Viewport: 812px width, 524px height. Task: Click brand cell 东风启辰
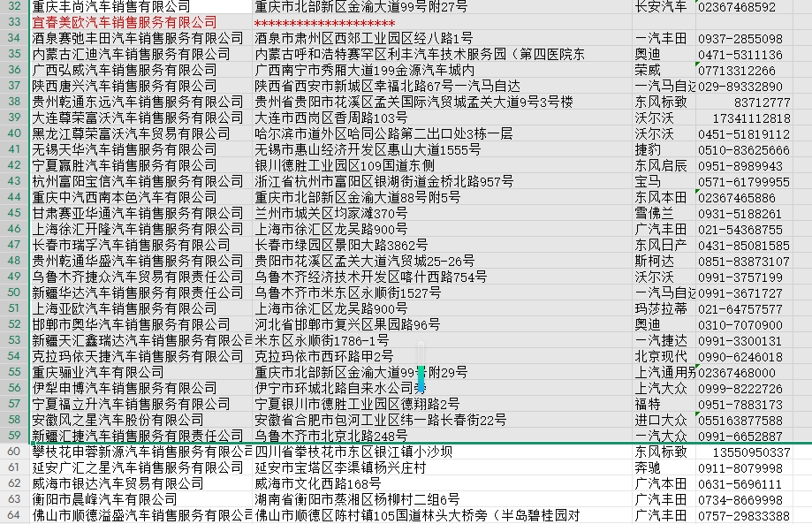coord(664,166)
